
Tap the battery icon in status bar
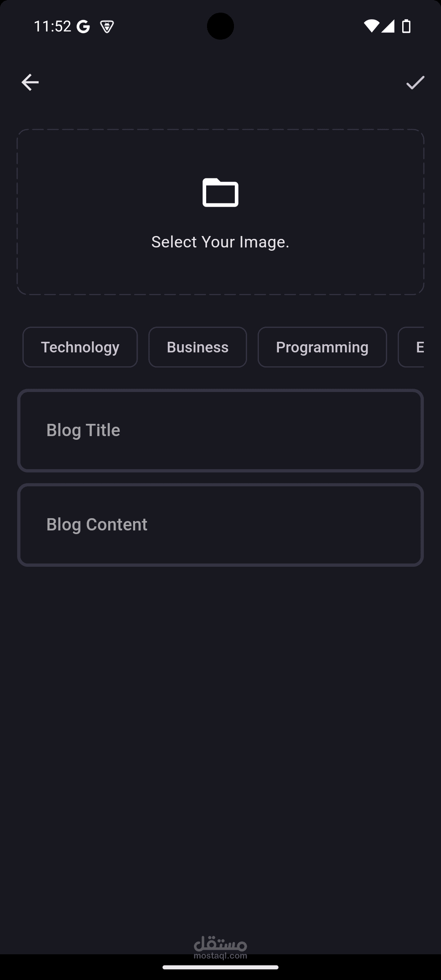pyautogui.click(x=406, y=26)
